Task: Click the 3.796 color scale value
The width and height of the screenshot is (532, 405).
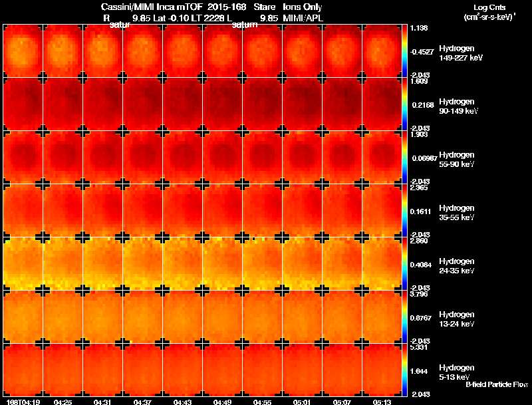Action: [419, 294]
